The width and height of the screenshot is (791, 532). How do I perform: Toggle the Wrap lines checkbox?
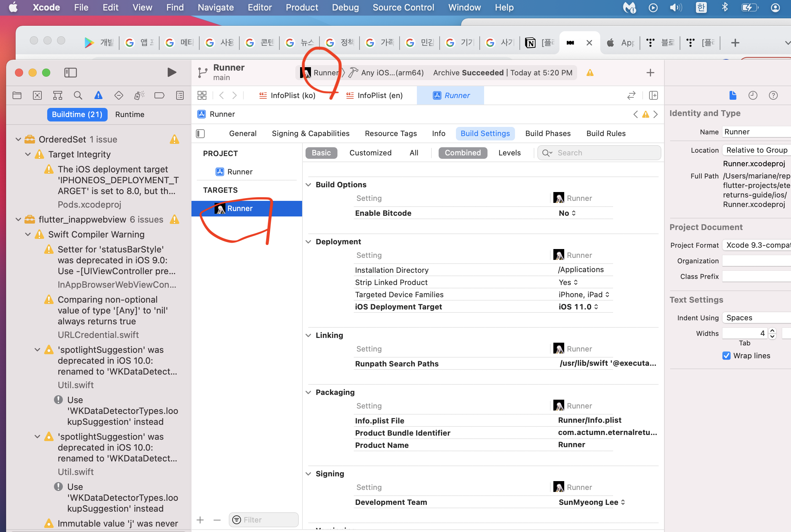click(726, 356)
